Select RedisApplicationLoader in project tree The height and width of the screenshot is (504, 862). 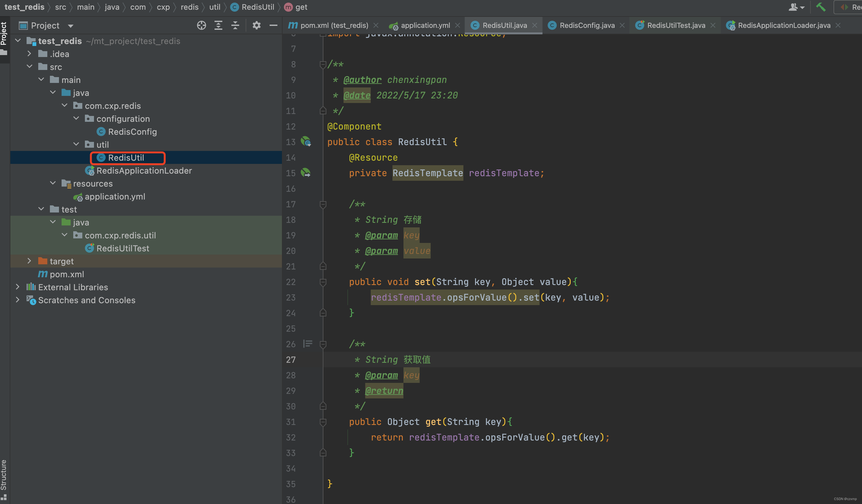(x=144, y=171)
